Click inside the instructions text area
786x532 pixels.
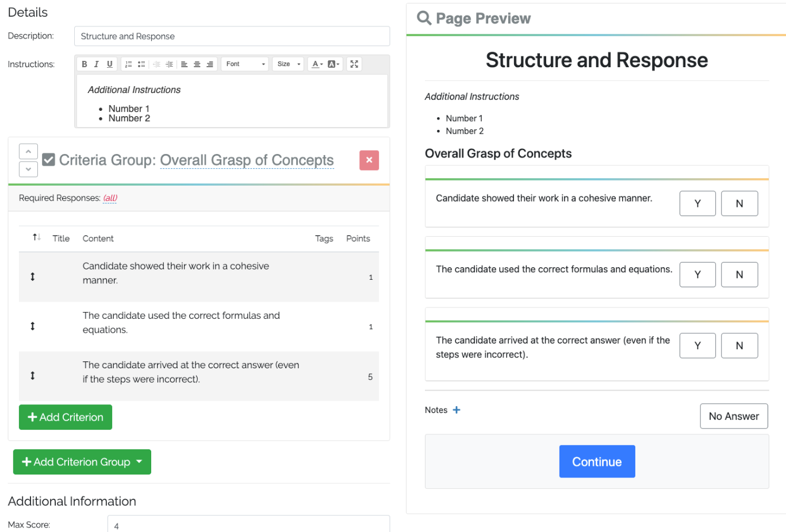click(x=232, y=101)
